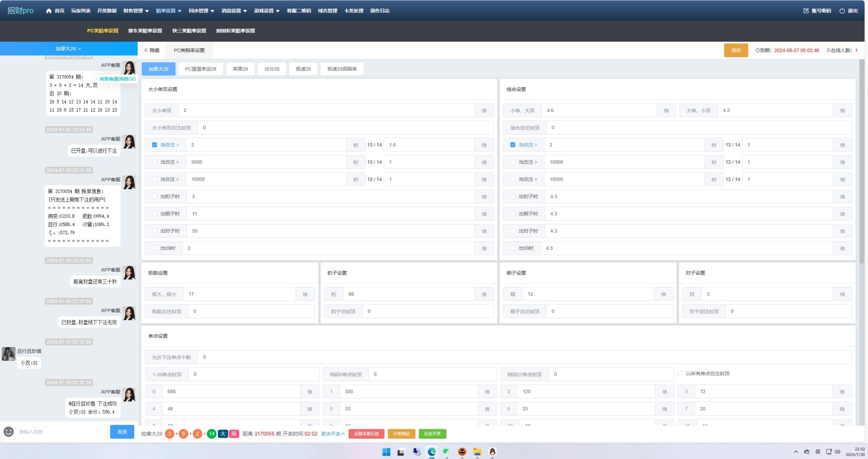
Task: Click the red 设置本期无效 button
Action: [366, 434]
